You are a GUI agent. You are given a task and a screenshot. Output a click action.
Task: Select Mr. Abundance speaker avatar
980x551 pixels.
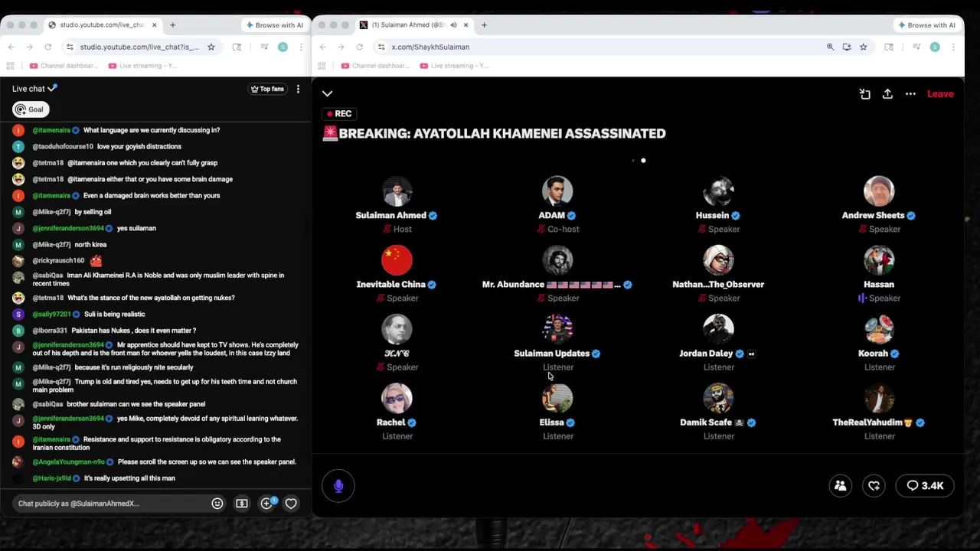tap(557, 260)
